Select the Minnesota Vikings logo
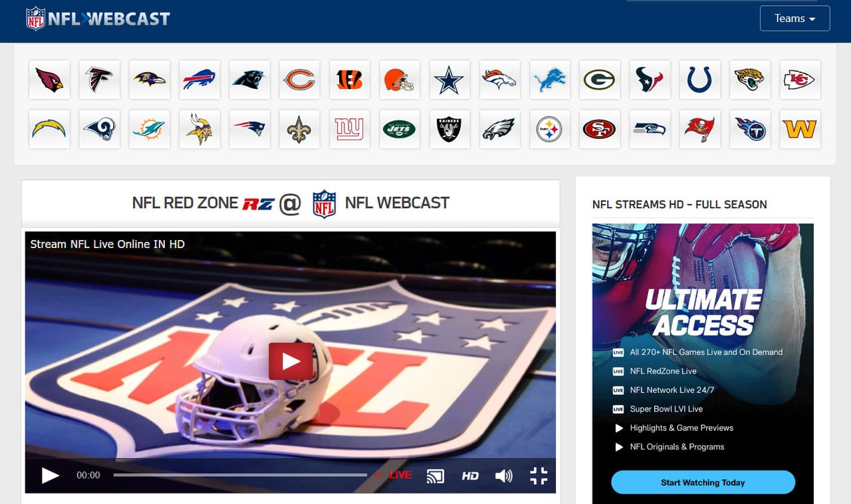Image resolution: width=851 pixels, height=504 pixels. click(199, 129)
